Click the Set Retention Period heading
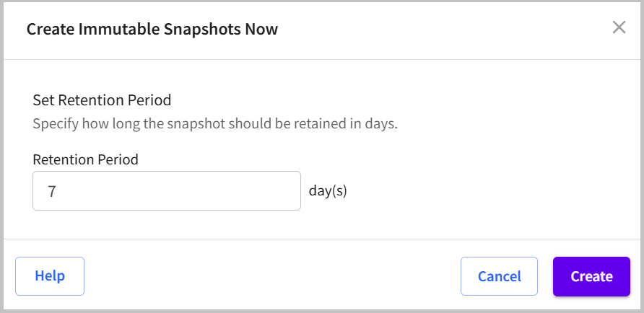The image size is (644, 313). 102,100
